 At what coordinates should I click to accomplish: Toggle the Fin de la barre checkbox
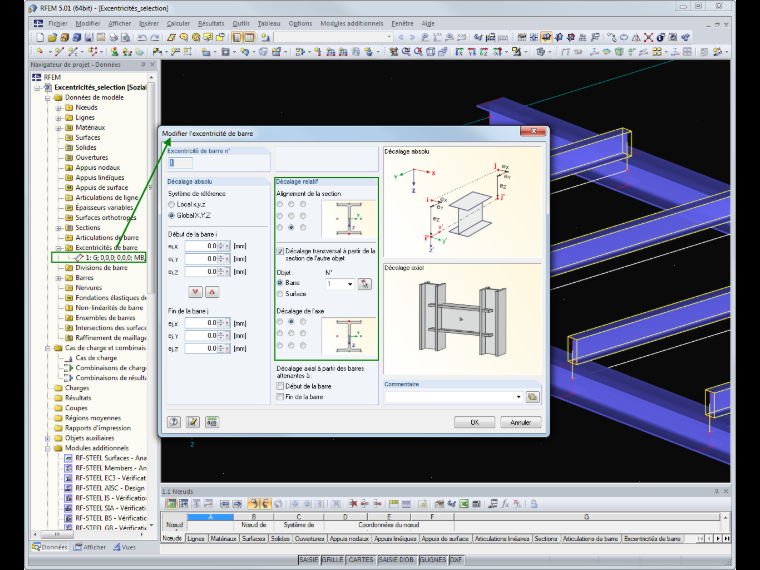pos(280,397)
